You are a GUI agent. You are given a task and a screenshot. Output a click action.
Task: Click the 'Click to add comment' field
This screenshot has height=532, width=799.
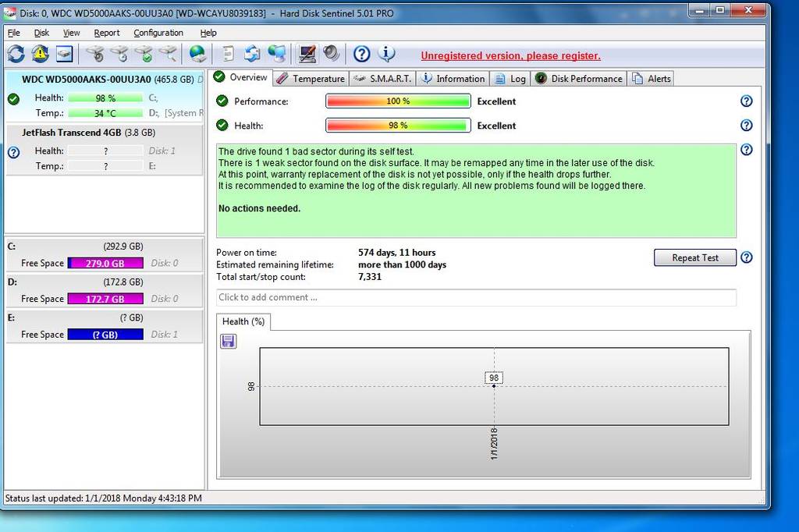[476, 297]
